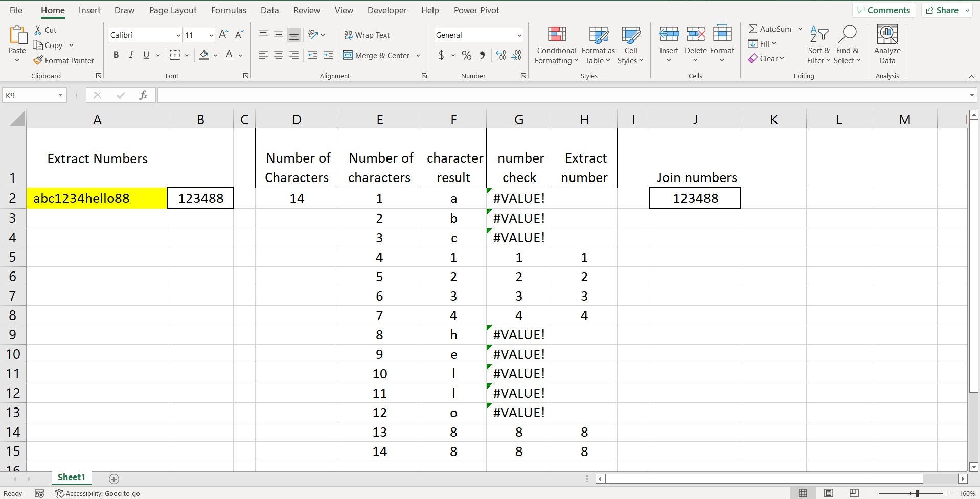Open Analyze Data tool

(887, 44)
